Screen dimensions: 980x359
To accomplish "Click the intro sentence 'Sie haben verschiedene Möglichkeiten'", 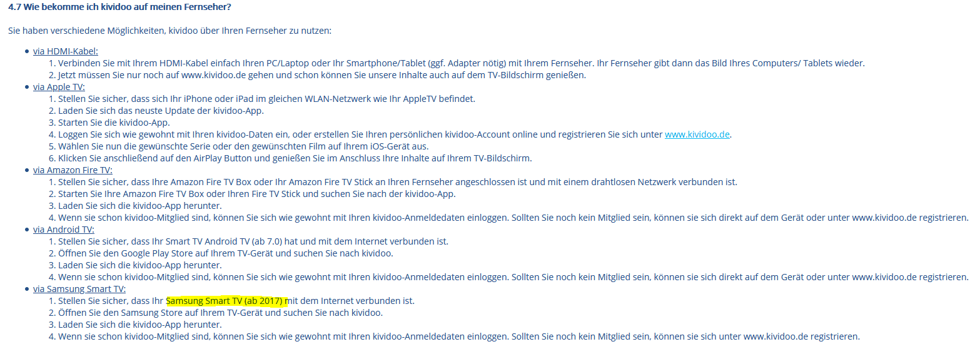I will coord(169,30).
